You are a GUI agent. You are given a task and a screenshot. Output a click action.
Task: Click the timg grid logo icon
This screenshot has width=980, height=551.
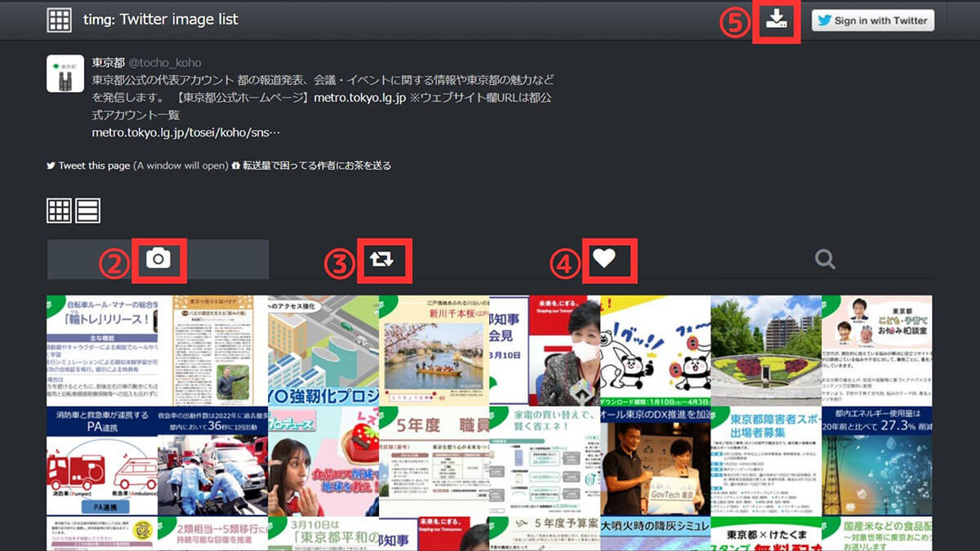tap(60, 20)
